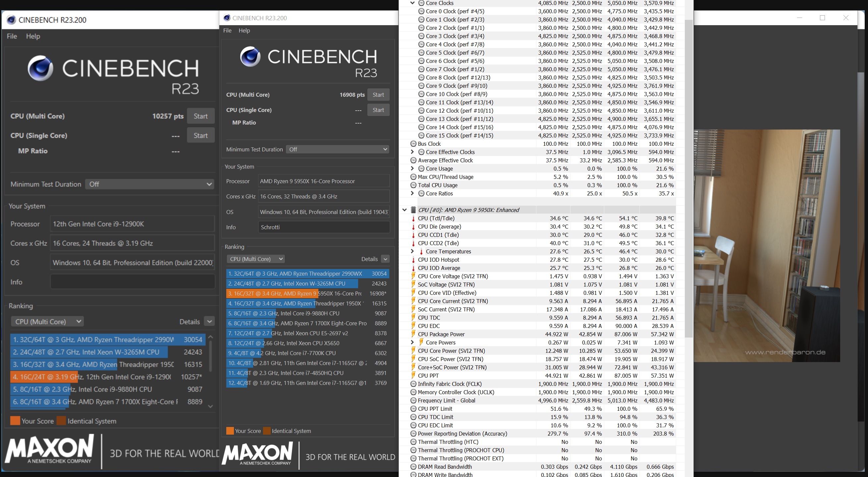Click the chip icon beside CPU [#0] header
The width and height of the screenshot is (868, 477).
click(x=413, y=210)
